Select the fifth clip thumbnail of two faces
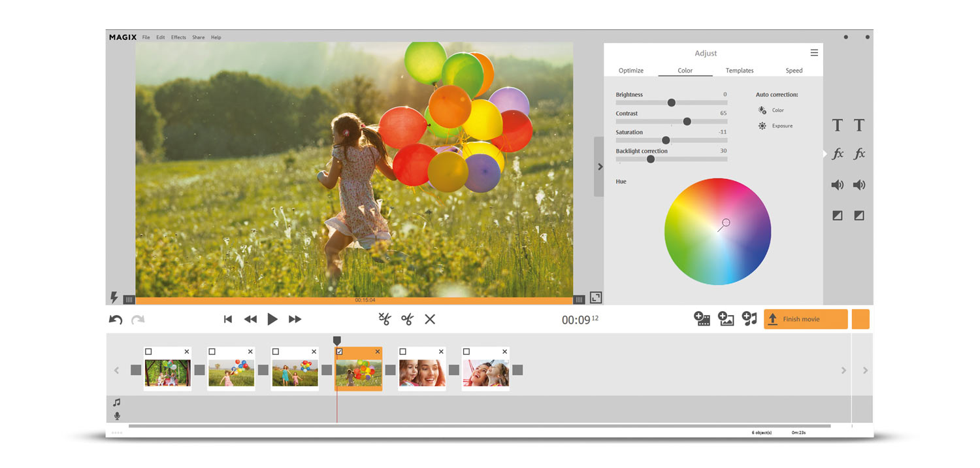The height and width of the screenshot is (468, 980). pyautogui.click(x=422, y=373)
